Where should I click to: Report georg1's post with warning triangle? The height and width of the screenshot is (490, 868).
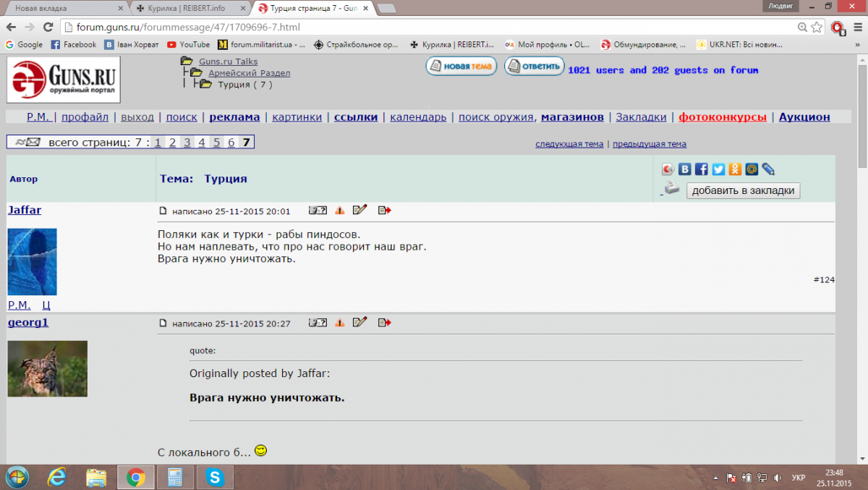pos(340,323)
